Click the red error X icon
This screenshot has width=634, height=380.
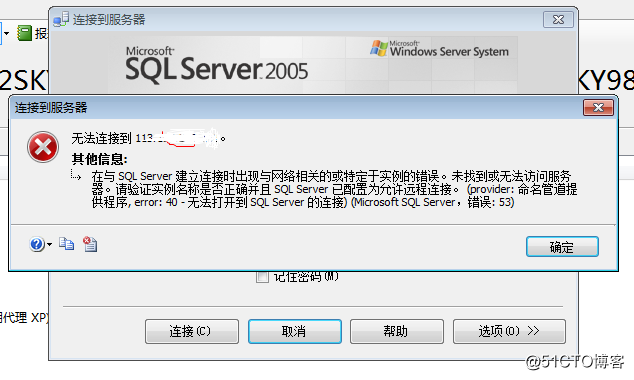tap(43, 147)
